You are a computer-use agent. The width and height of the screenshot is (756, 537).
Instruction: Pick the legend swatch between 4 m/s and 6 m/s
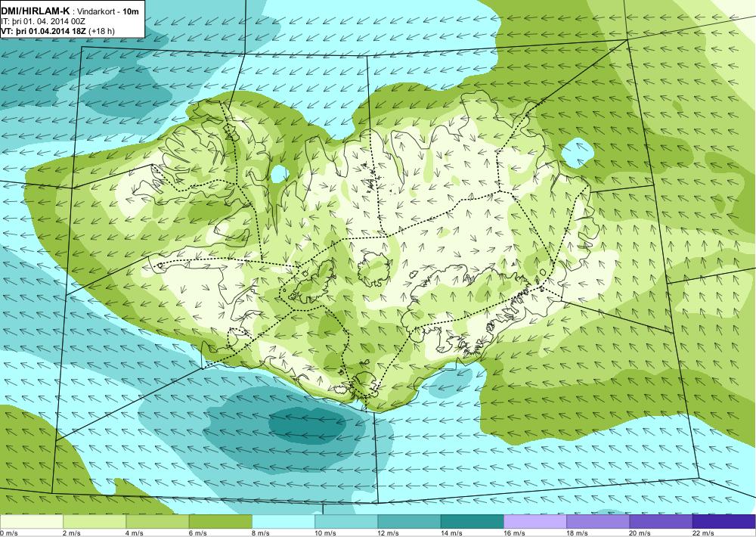tap(158, 522)
